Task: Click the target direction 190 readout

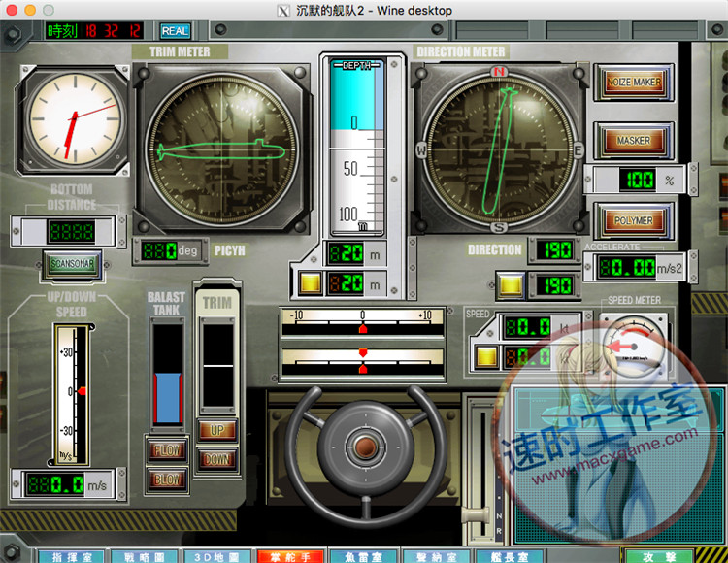Action: [x=555, y=285]
